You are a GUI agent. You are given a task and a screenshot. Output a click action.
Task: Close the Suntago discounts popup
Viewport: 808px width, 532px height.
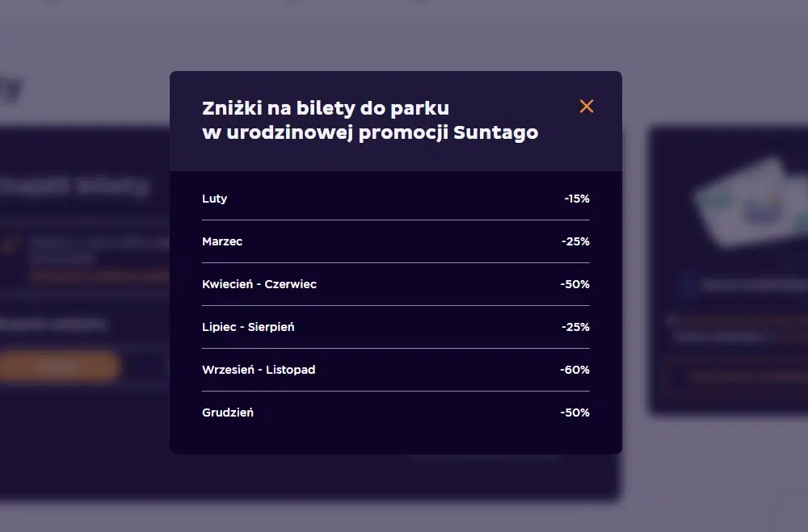587,106
